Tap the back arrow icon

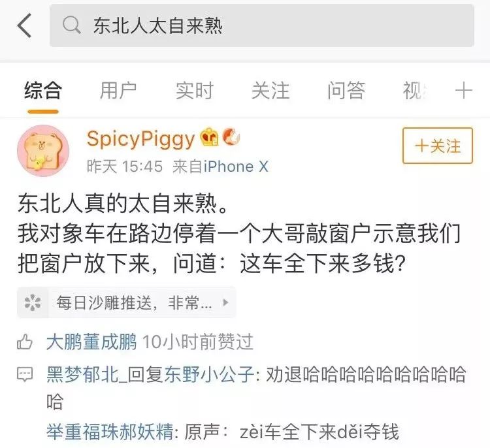point(24,25)
